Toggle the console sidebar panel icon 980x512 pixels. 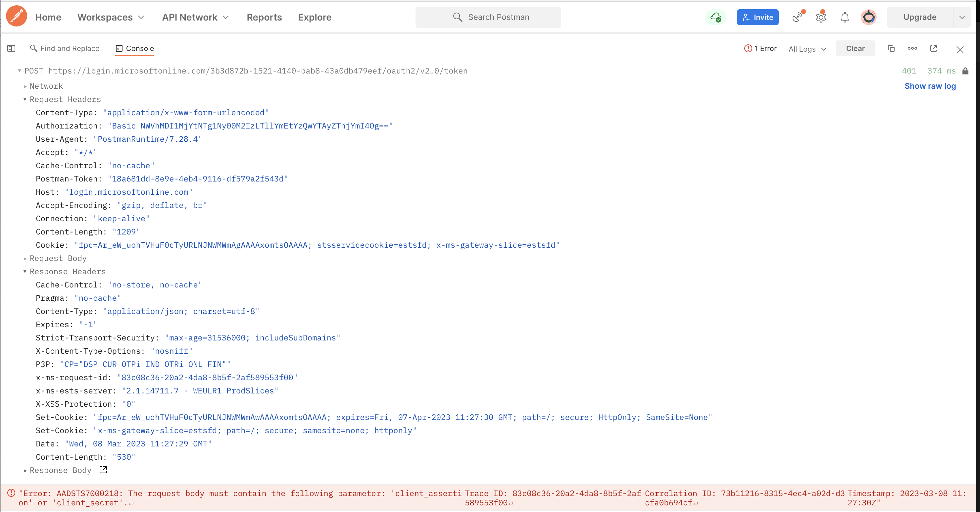pyautogui.click(x=11, y=48)
